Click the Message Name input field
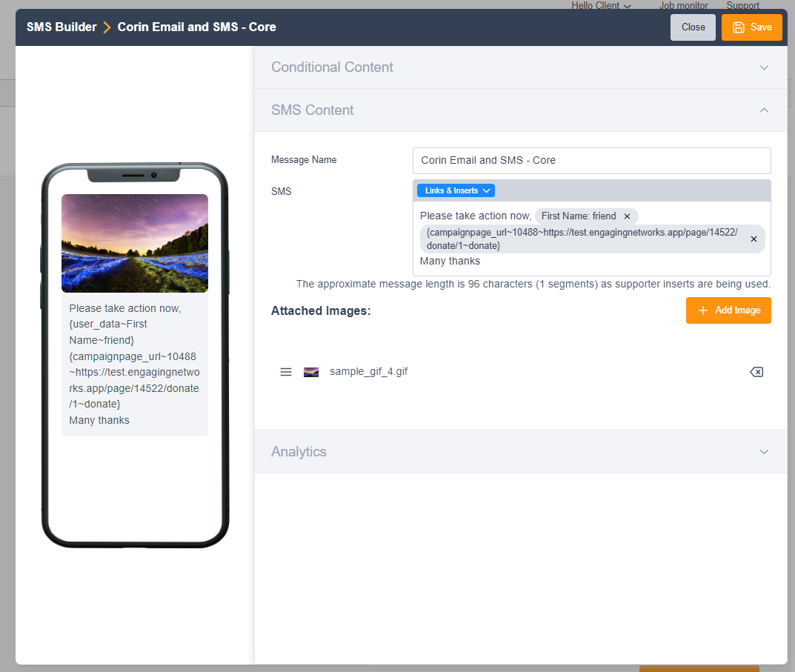This screenshot has height=672, width=795. click(591, 160)
